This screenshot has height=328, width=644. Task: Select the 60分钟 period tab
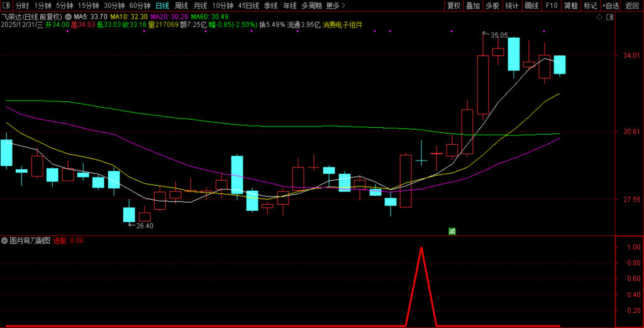(x=140, y=6)
